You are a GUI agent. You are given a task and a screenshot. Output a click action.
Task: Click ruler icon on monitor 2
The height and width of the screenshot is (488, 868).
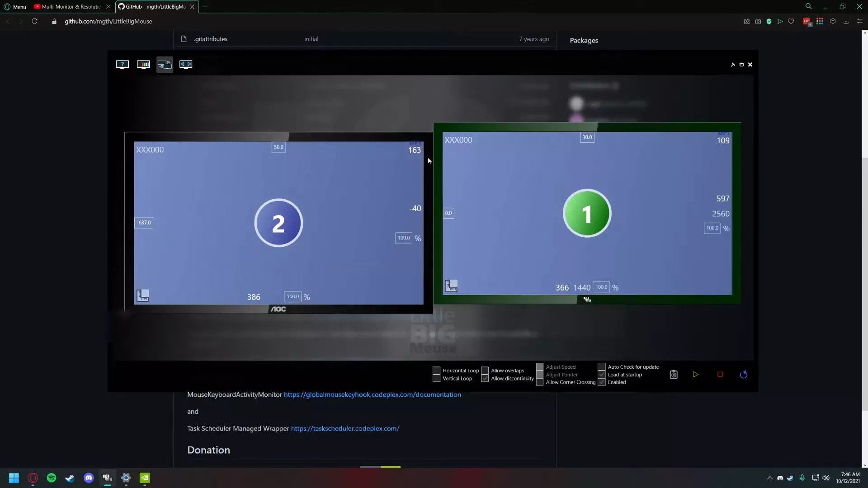(143, 296)
